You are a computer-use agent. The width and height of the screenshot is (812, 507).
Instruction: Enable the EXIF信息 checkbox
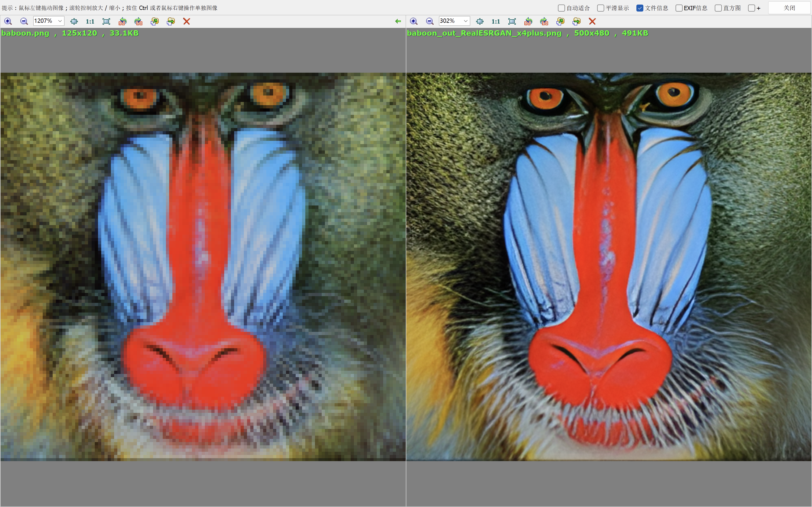679,8
